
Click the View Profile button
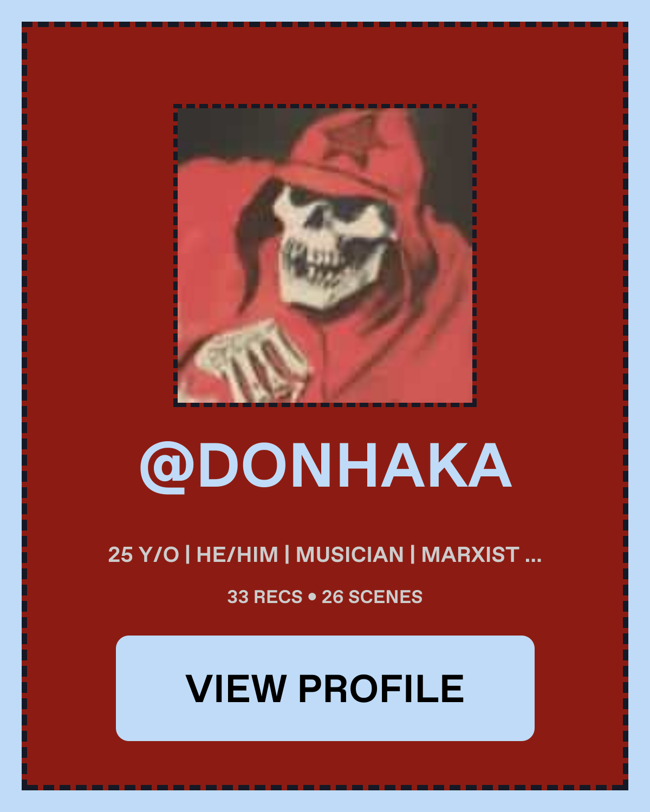pyautogui.click(x=325, y=688)
